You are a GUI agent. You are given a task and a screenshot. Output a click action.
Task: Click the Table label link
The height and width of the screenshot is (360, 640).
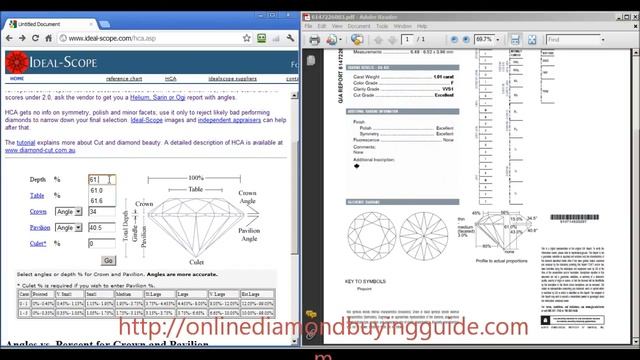(37, 196)
